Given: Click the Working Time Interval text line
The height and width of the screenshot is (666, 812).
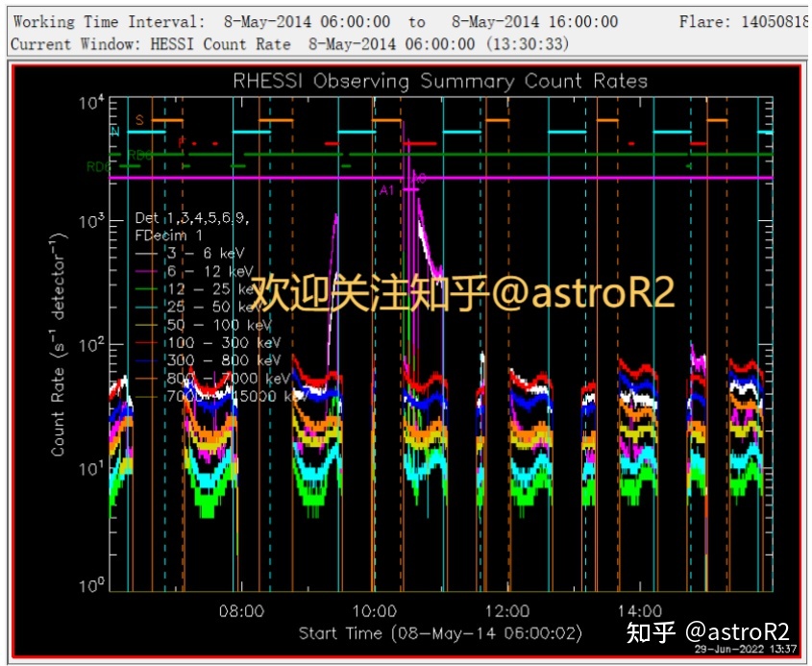Looking at the screenshot, I should 314,21.
